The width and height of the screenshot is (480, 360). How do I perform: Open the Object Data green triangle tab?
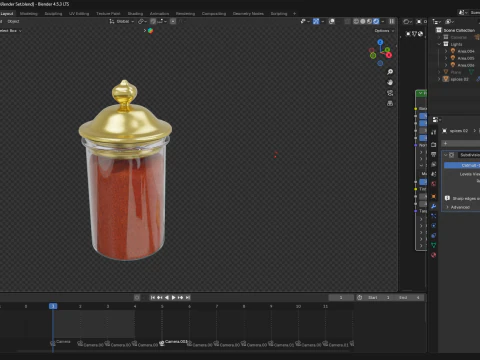point(433,245)
